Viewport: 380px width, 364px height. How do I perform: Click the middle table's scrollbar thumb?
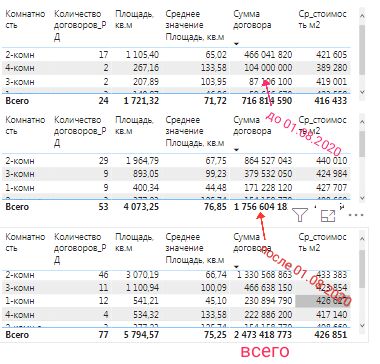coord(363,144)
